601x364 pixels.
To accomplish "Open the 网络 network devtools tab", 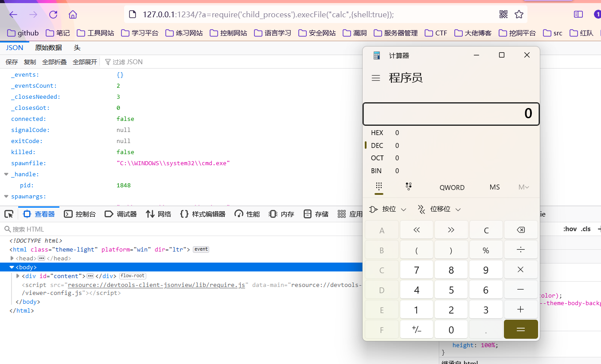I will (x=158, y=214).
